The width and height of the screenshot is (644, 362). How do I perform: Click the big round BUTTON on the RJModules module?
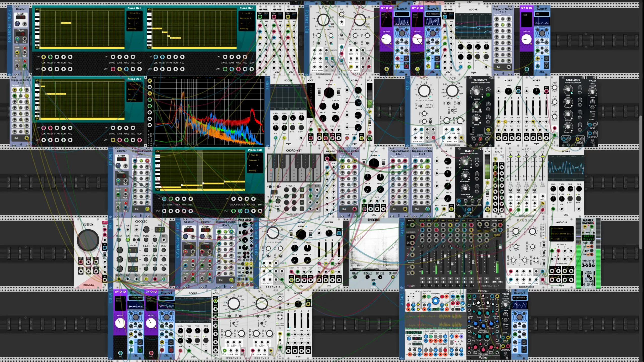coord(88,240)
